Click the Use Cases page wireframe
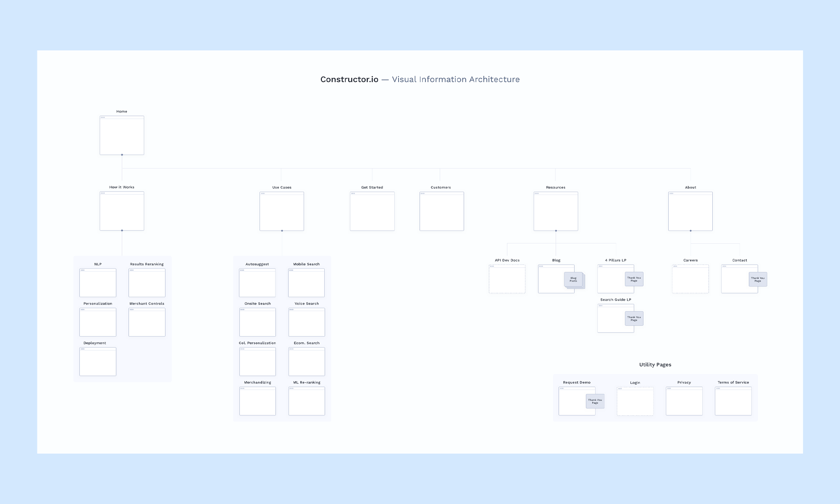 coord(281,211)
